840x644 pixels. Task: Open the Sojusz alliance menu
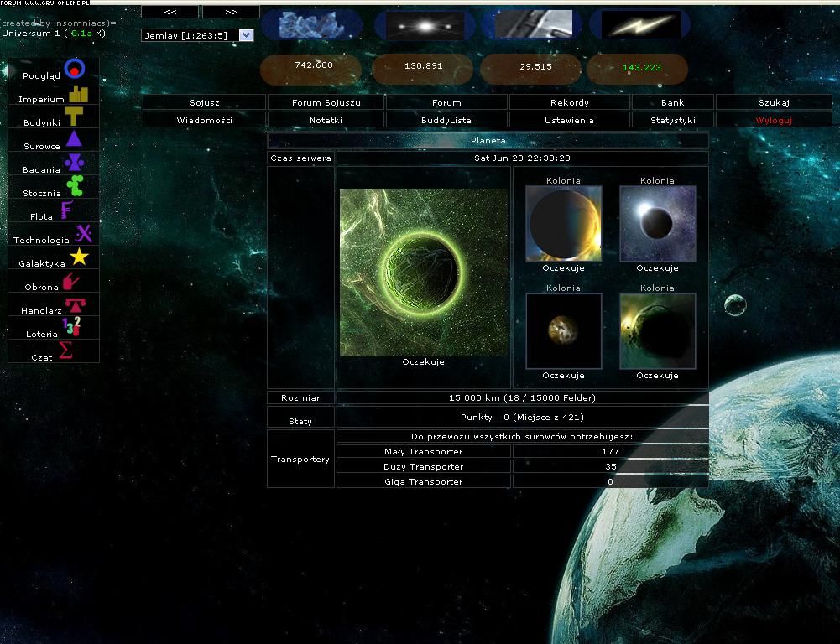coord(204,102)
